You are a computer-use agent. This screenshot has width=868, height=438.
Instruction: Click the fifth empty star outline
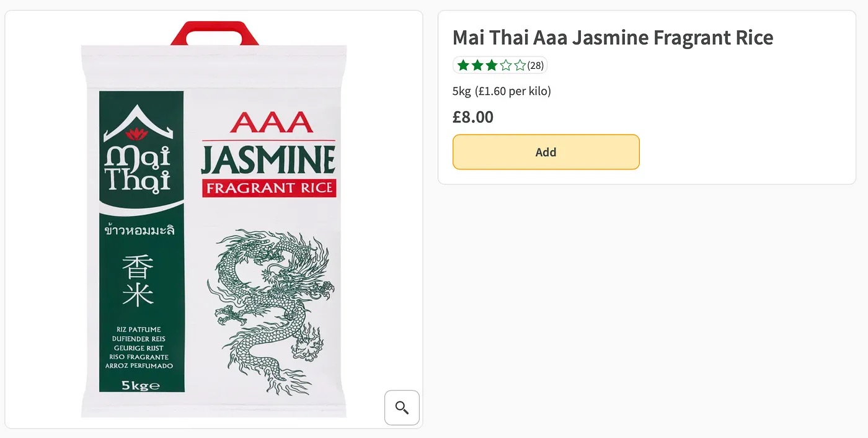520,65
